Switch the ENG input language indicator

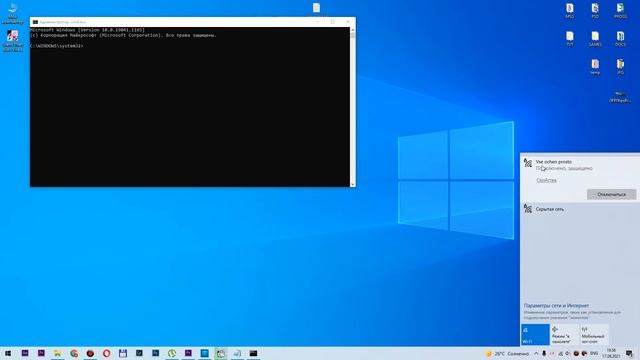click(x=594, y=353)
